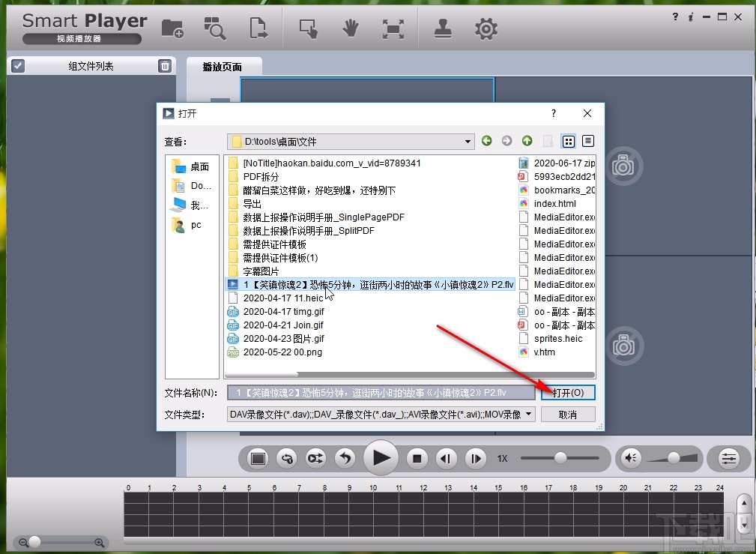756x554 pixels.
Task: Adjust the 1X playback speed slider
Action: click(559, 458)
